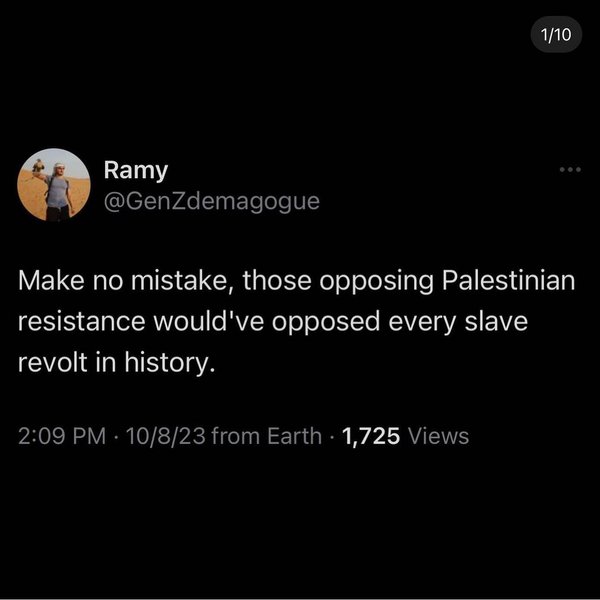
Task: Click the word 'resistance' in the tweet
Action: pos(82,321)
